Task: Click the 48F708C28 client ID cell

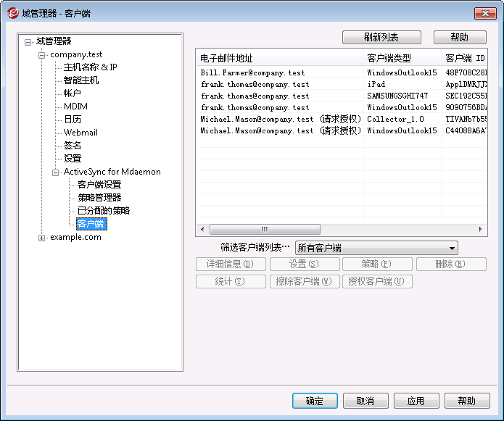Action: 464,72
